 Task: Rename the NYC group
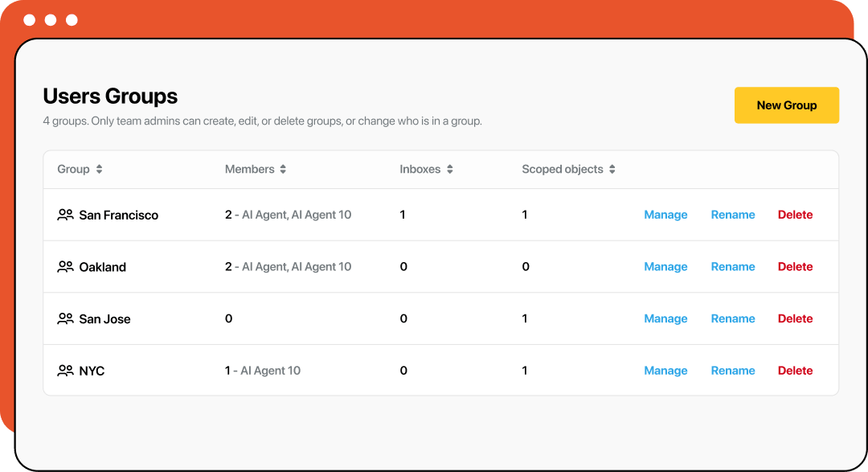click(x=733, y=371)
